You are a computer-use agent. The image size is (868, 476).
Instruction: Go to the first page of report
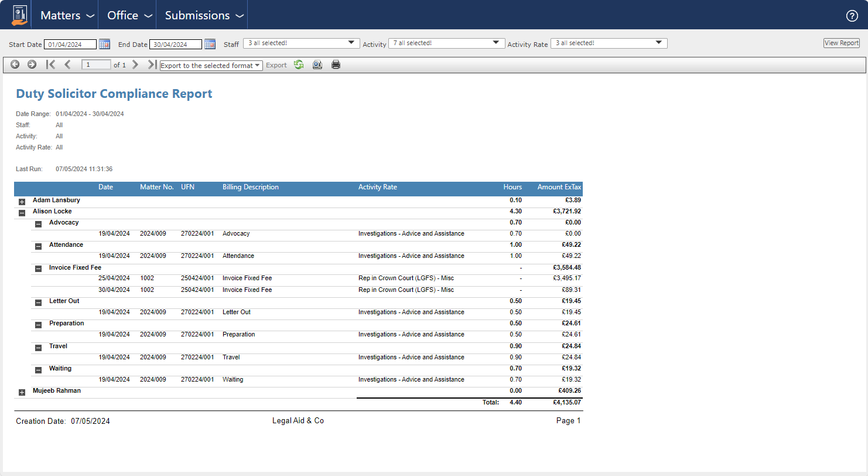click(51, 65)
